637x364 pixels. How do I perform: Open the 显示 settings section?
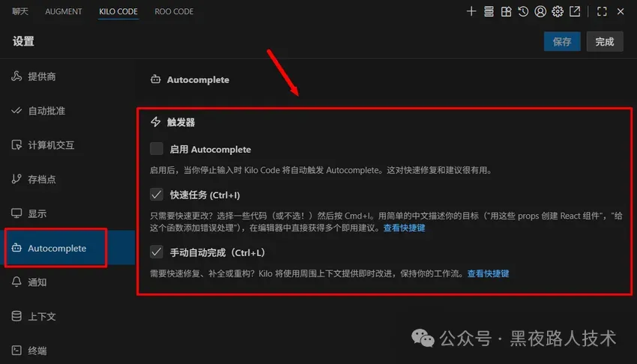point(67,213)
